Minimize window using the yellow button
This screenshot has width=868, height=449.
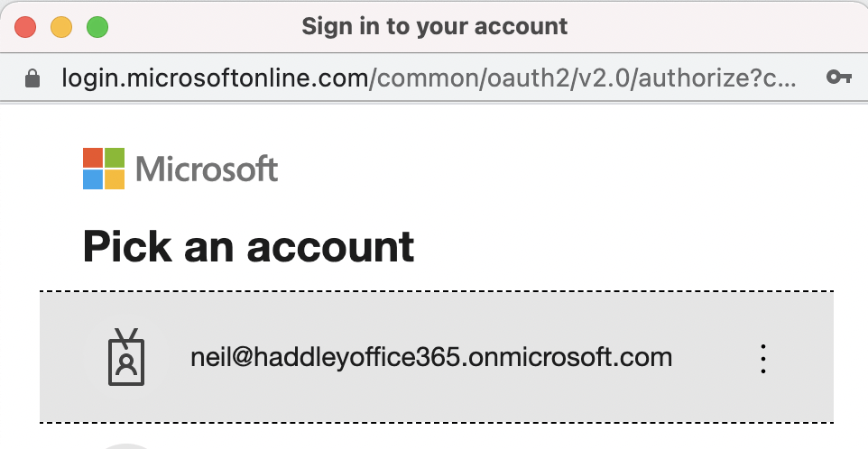(61, 26)
